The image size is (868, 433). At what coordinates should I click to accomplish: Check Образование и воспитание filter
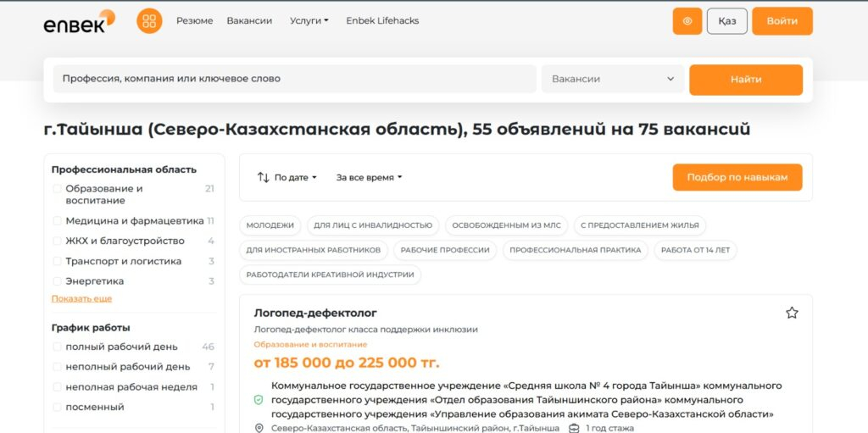(x=57, y=189)
